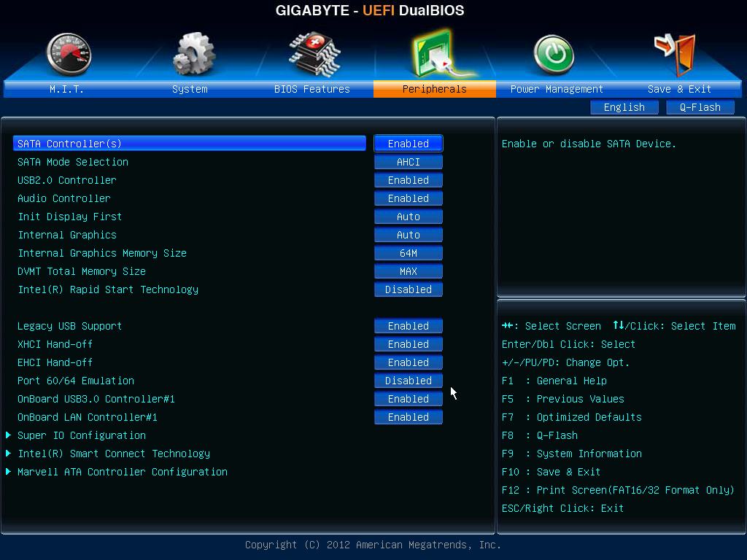Select the Internal Graphics label
Screen dimensions: 747x560
[x=66, y=235]
